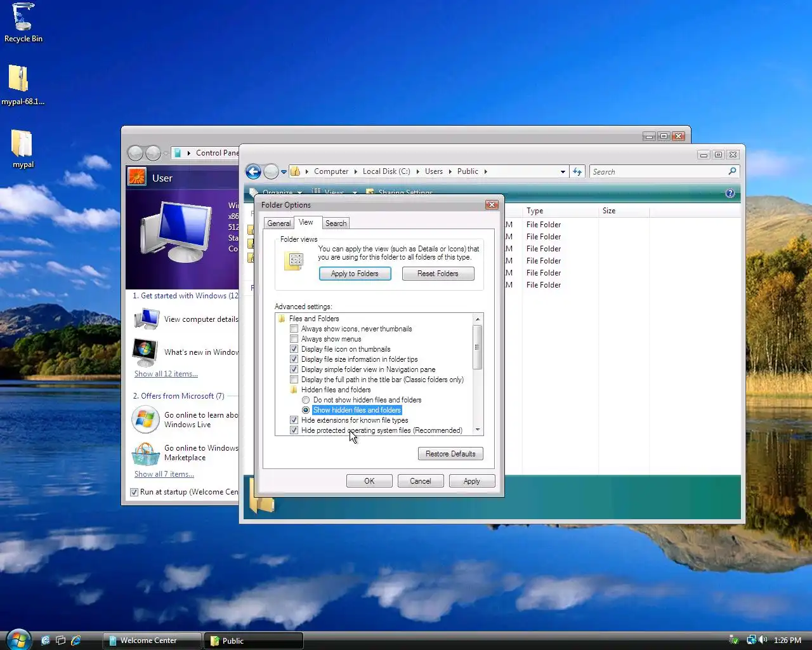Open recent pages dropdown next to Forward button
The image size is (812, 650).
[284, 171]
